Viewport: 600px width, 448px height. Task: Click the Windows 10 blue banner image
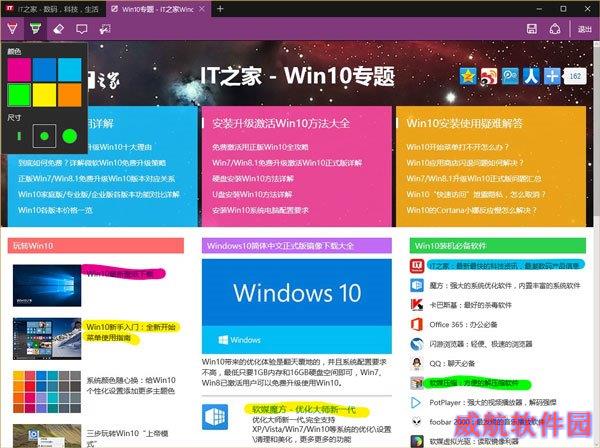[x=297, y=306]
